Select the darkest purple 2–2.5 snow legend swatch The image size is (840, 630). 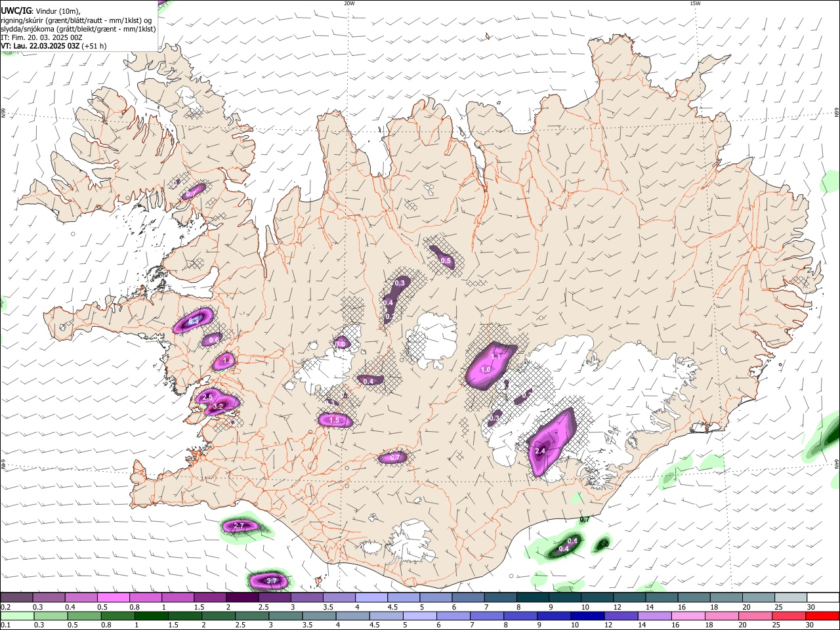(242, 598)
